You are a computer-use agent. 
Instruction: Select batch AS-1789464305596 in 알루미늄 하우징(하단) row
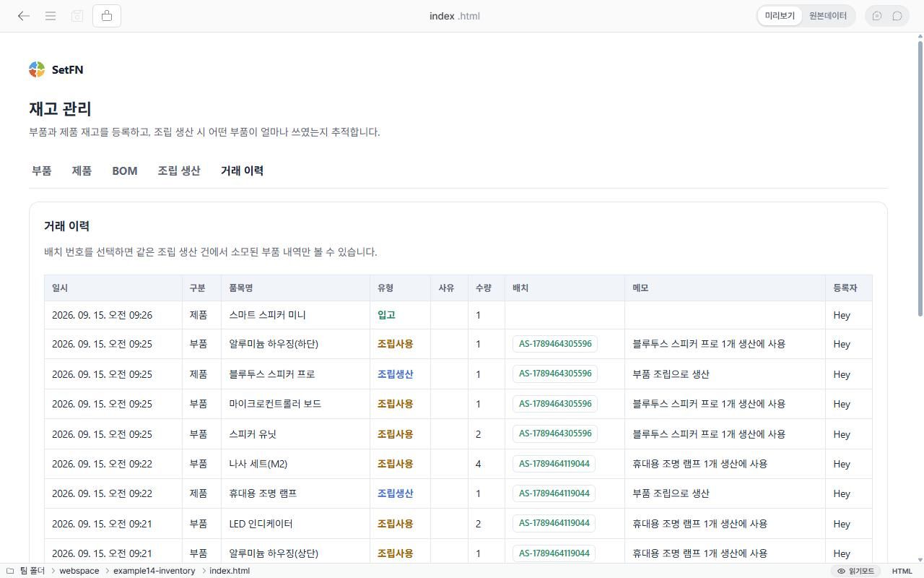[555, 344]
